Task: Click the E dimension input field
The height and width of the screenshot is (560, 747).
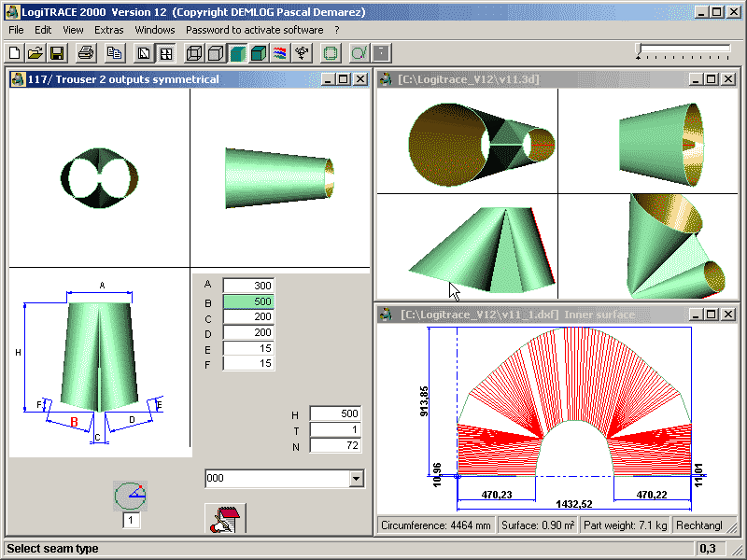Action: [248, 348]
